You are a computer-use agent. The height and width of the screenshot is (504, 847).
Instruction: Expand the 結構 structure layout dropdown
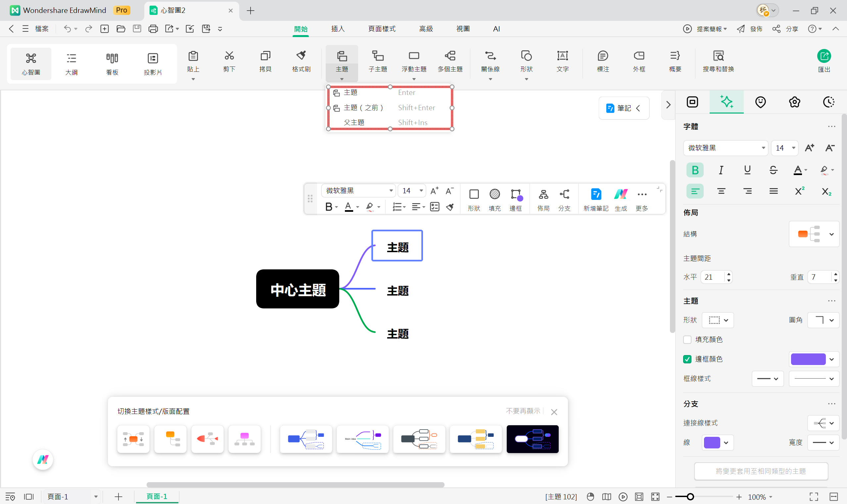point(831,234)
